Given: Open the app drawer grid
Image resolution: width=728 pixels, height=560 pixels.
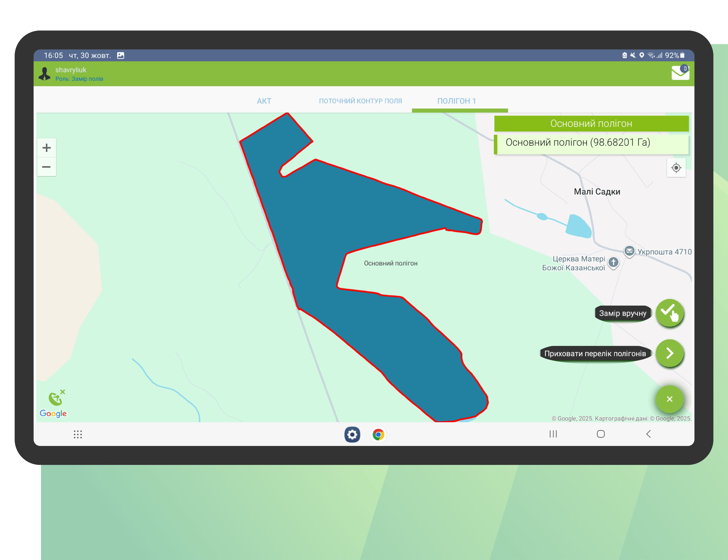Looking at the screenshot, I should 78,434.
